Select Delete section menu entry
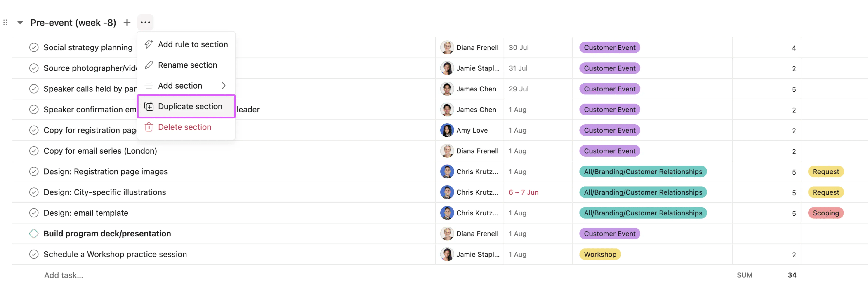868x297 pixels. coord(184,127)
